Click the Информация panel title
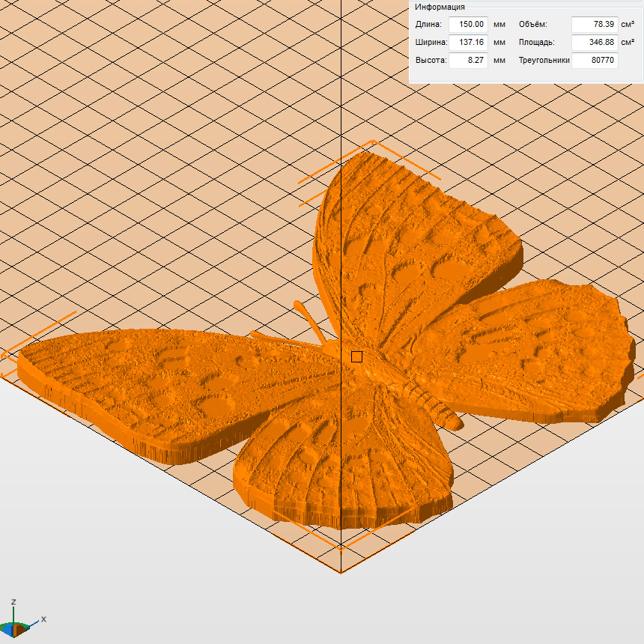644x644 pixels. [440, 7]
